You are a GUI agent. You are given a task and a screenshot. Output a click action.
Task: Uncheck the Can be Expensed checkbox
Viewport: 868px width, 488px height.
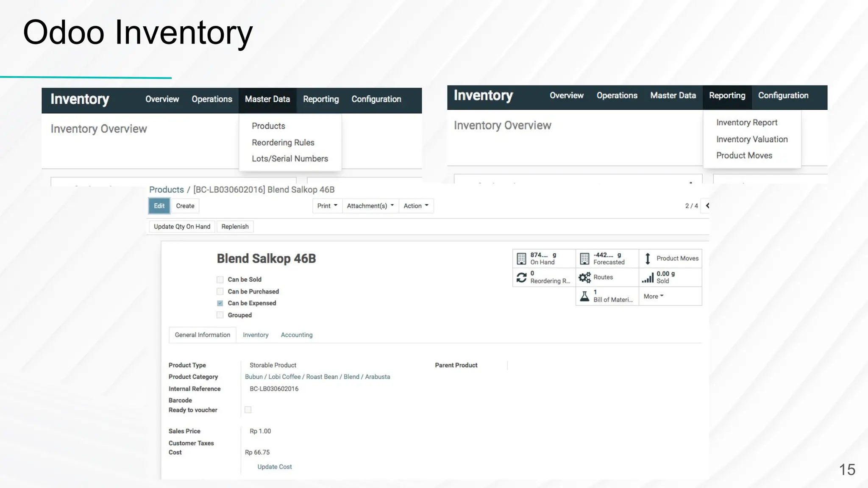pyautogui.click(x=220, y=303)
